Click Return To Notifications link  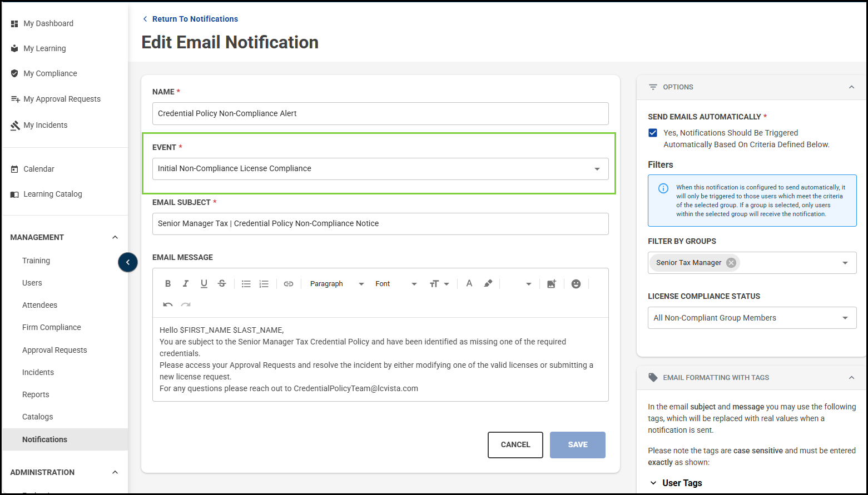(x=190, y=19)
